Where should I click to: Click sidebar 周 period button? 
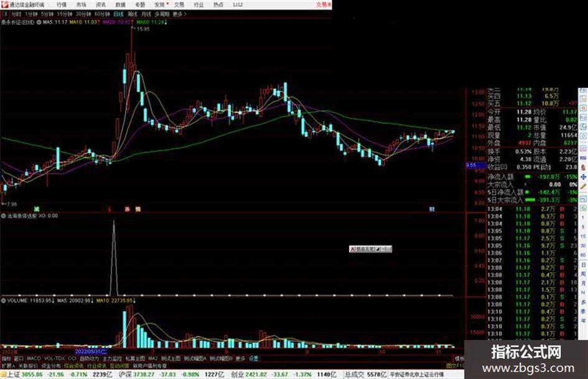click(x=583, y=274)
